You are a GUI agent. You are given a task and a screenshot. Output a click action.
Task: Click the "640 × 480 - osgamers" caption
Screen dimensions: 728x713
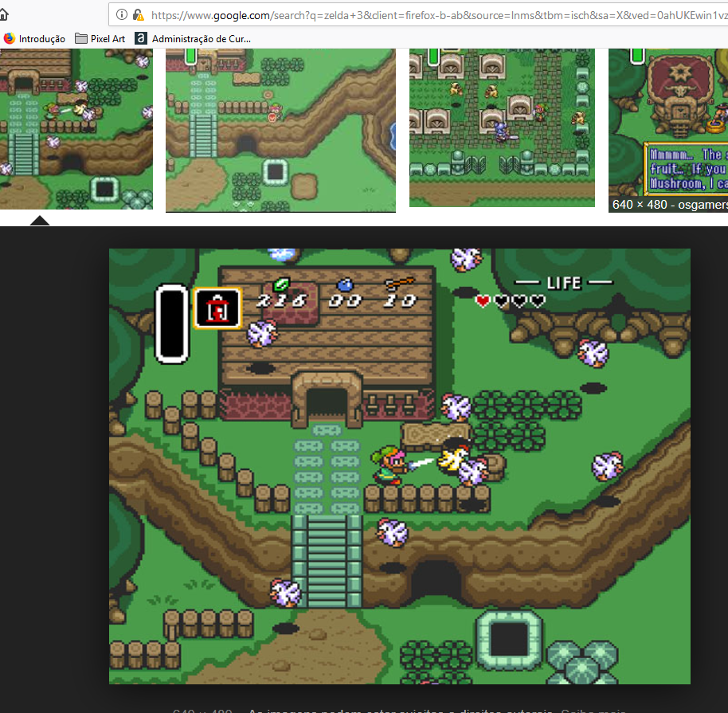[669, 205]
